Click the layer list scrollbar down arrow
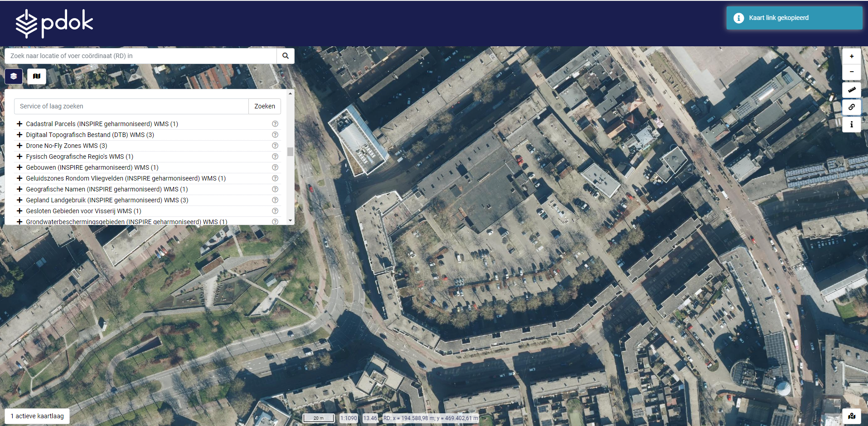Viewport: 868px width, 426px height. pos(290,220)
